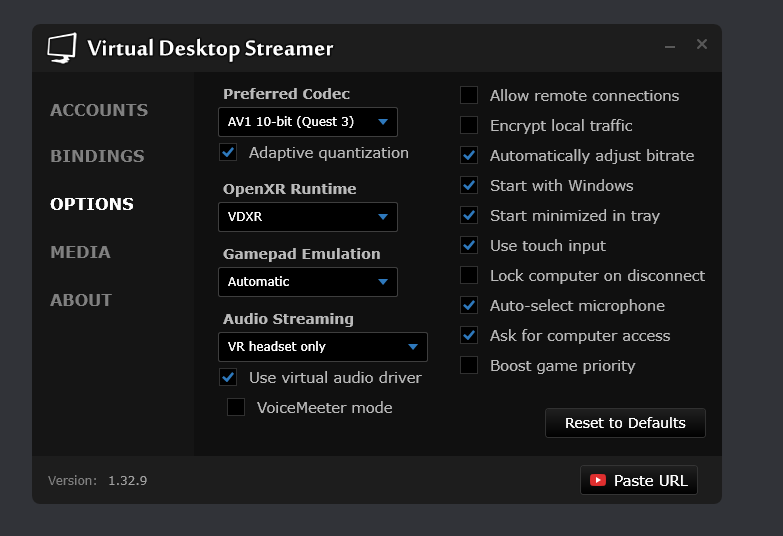Close the Virtual Desktop Streamer window
Viewport: 783px width, 536px height.
pos(702,44)
